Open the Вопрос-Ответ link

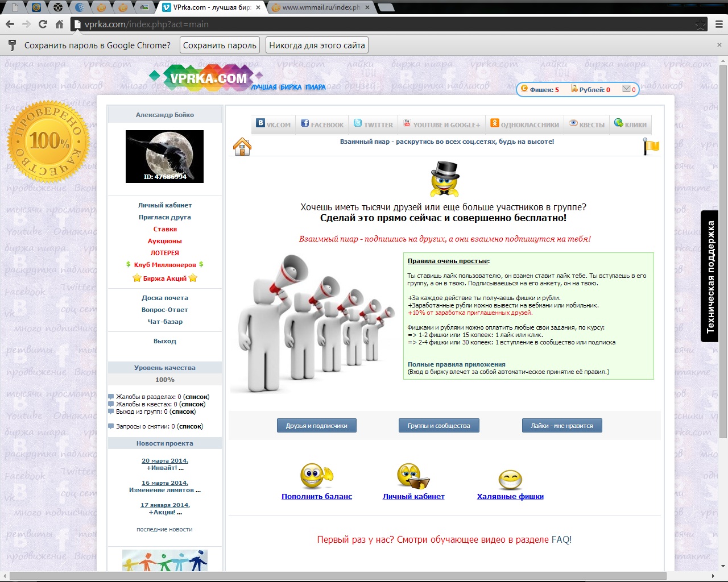click(165, 310)
